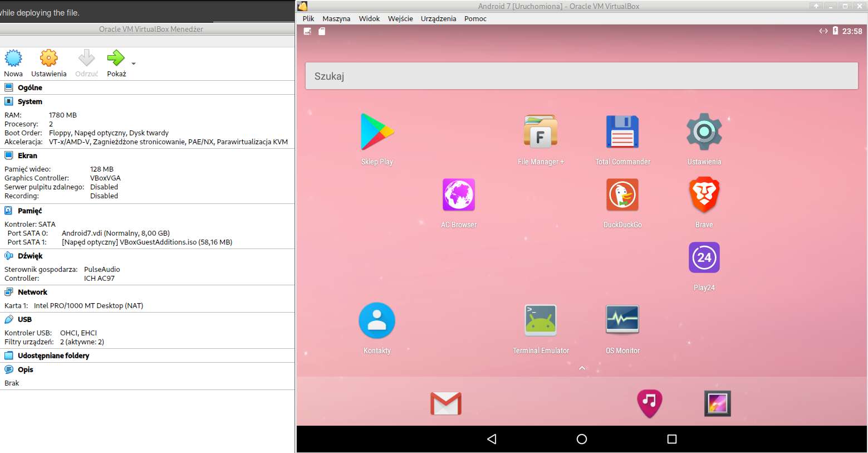
Task: Click the Ogólne section icon
Action: pos(8,87)
